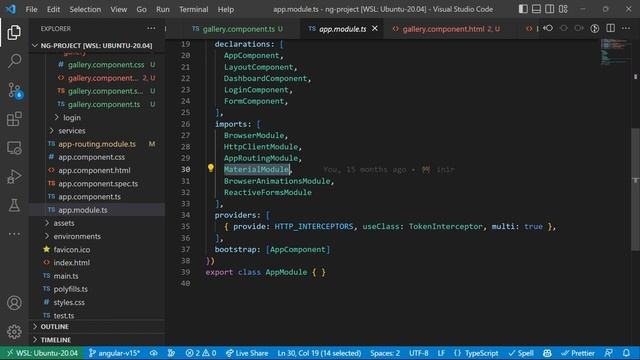Screen dimensions: 640x360
Task: Switch to gallery.component.ts tab
Action: pyautogui.click(x=238, y=29)
